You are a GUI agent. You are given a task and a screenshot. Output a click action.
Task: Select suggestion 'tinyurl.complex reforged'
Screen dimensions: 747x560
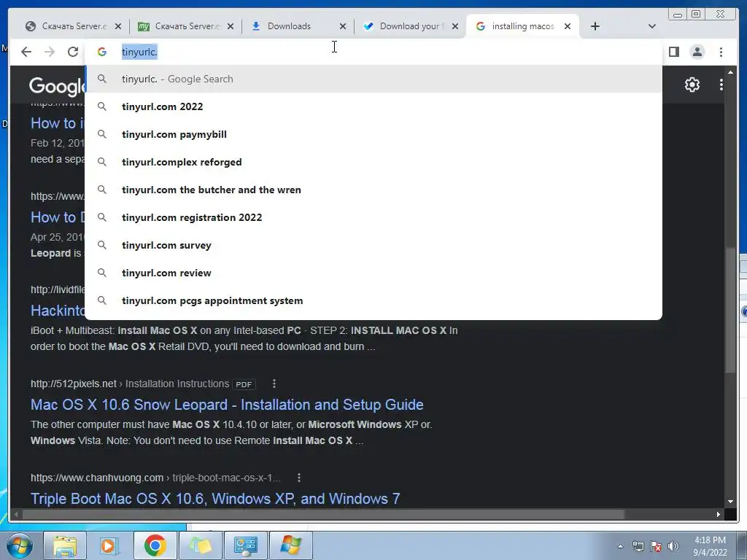pyautogui.click(x=373, y=162)
